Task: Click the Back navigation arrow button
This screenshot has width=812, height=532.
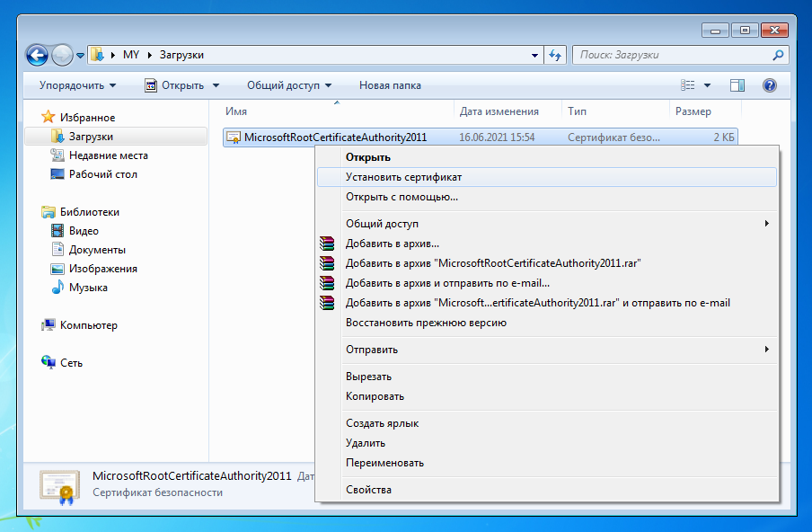Action: click(x=38, y=55)
